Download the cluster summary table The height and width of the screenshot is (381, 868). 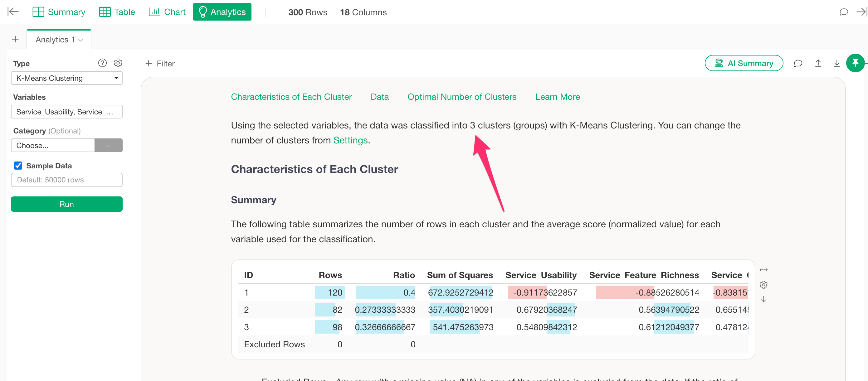coord(763,300)
